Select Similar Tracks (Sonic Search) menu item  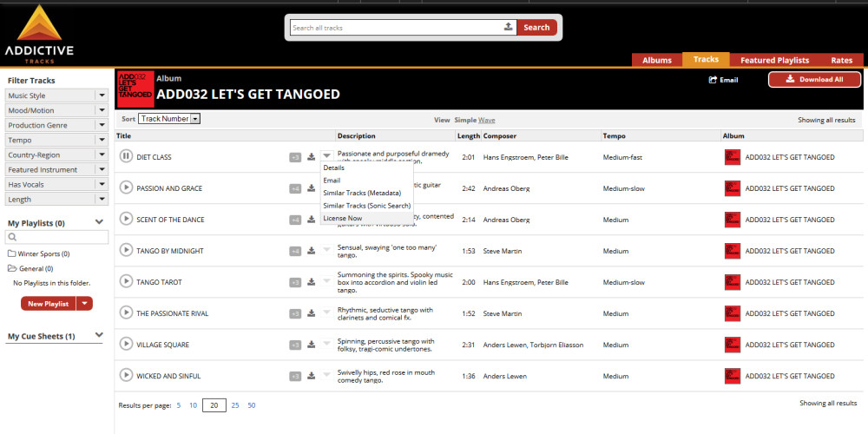366,206
